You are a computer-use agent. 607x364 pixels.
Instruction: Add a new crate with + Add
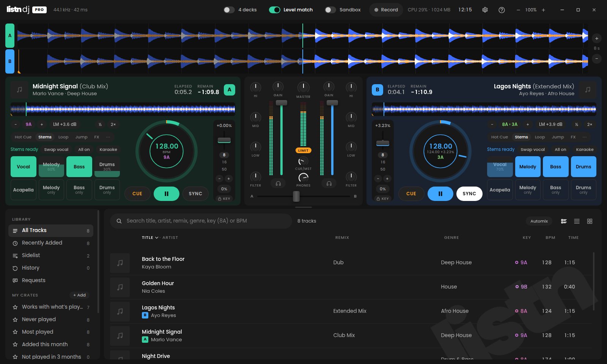[x=80, y=295]
